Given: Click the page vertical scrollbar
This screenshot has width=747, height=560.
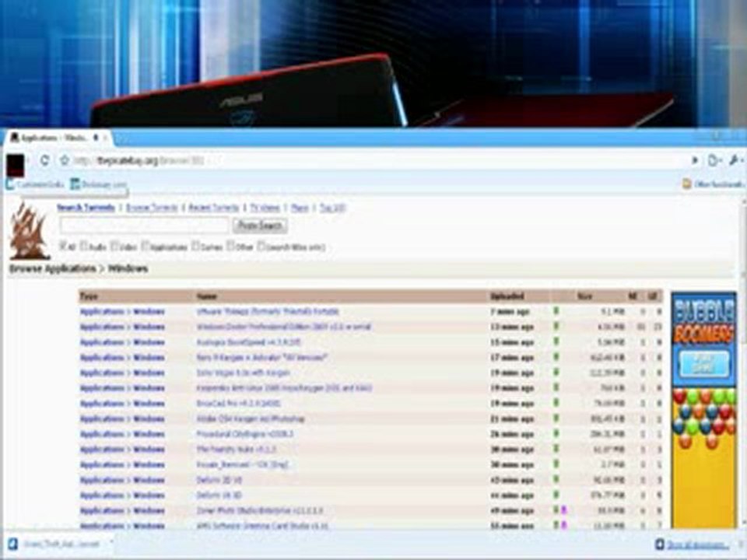Looking at the screenshot, I should tap(742, 362).
